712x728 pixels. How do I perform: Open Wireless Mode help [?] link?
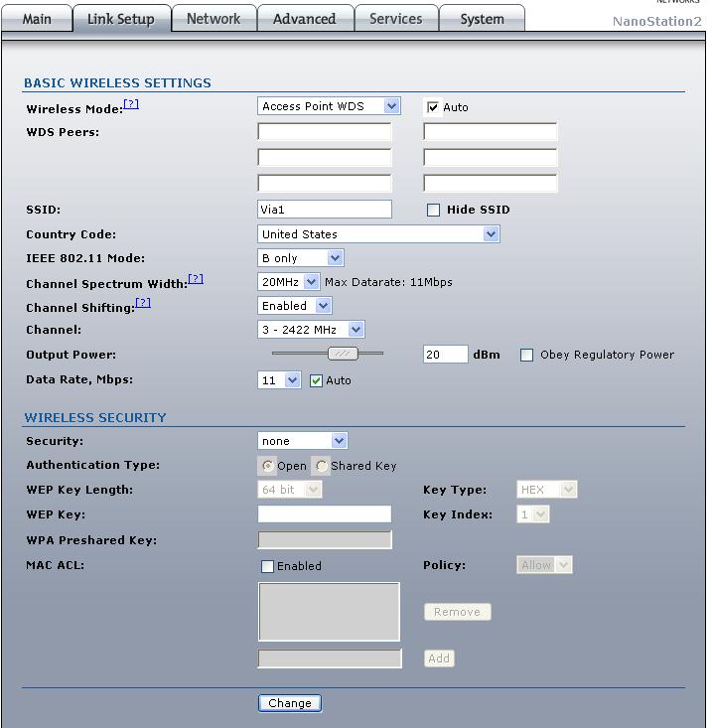(x=131, y=104)
